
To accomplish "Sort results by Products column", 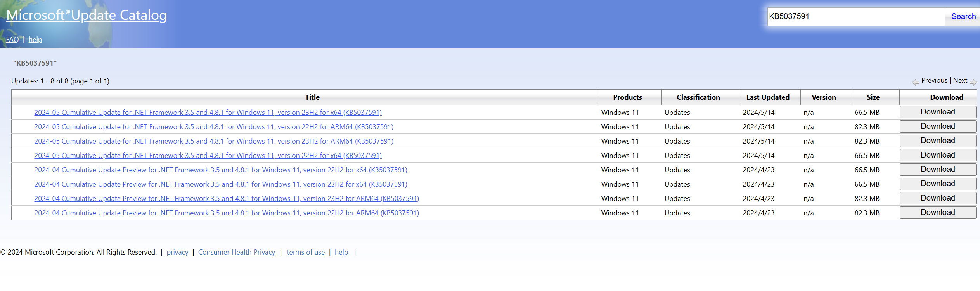I will click(627, 97).
